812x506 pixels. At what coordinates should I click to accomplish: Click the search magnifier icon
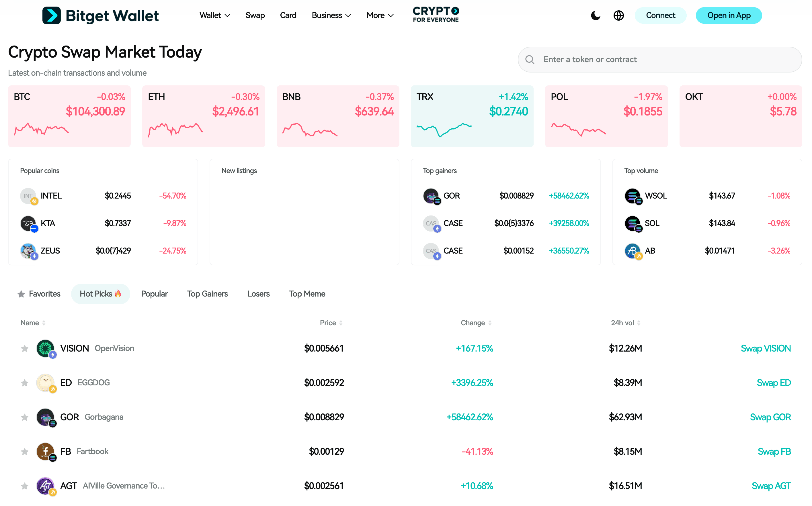click(529, 60)
